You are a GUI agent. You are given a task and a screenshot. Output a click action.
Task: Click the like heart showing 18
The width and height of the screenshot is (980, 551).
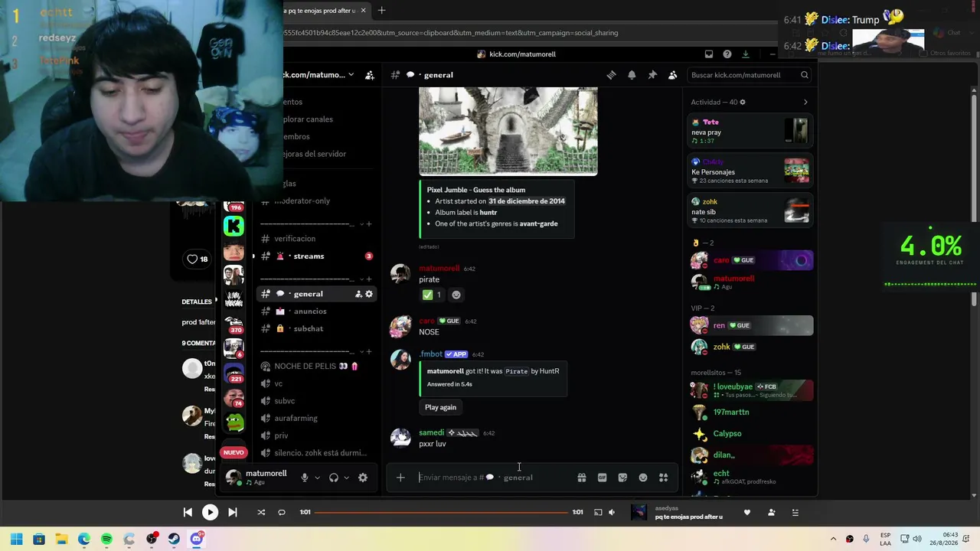[198, 259]
